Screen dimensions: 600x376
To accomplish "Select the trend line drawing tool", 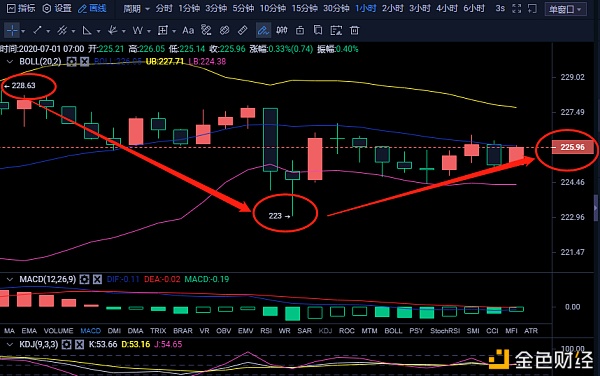I will [38, 30].
